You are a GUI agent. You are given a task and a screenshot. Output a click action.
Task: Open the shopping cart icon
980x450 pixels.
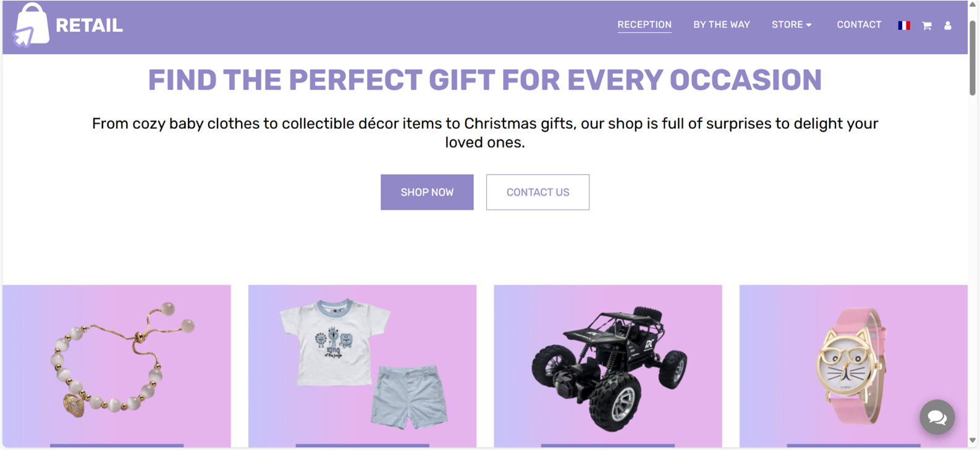pyautogui.click(x=926, y=25)
